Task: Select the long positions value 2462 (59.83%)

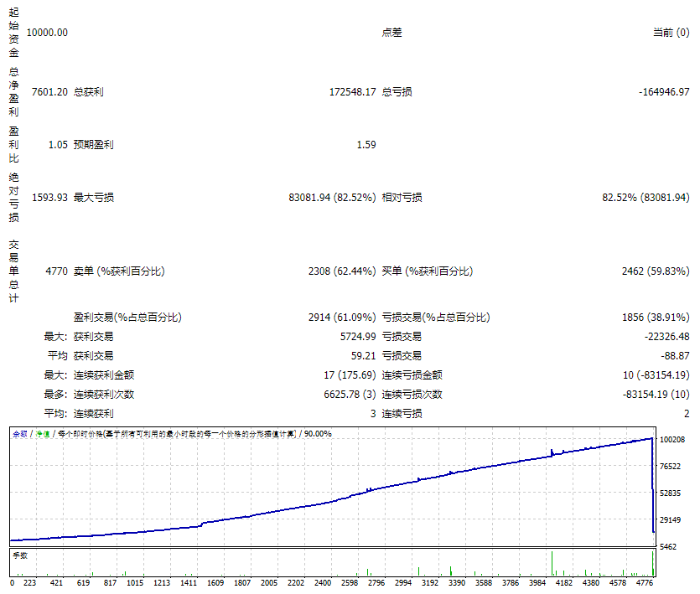Action: coord(656,271)
